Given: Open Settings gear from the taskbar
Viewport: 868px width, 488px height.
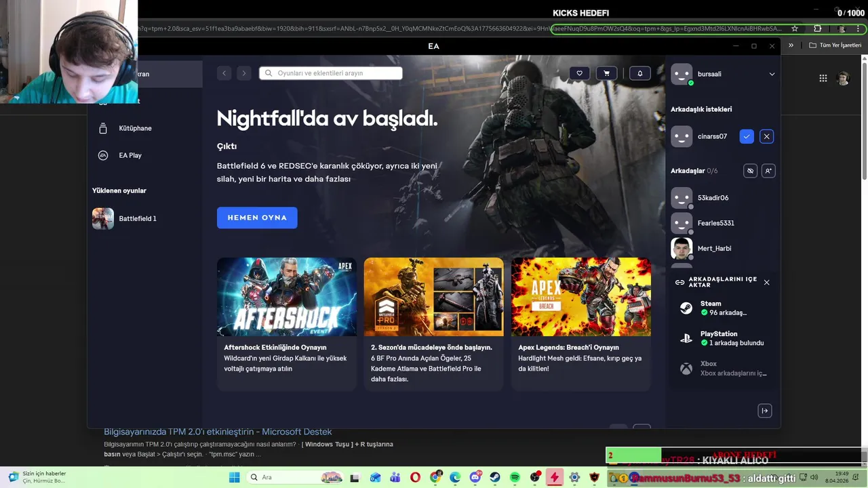Looking at the screenshot, I should click(575, 477).
